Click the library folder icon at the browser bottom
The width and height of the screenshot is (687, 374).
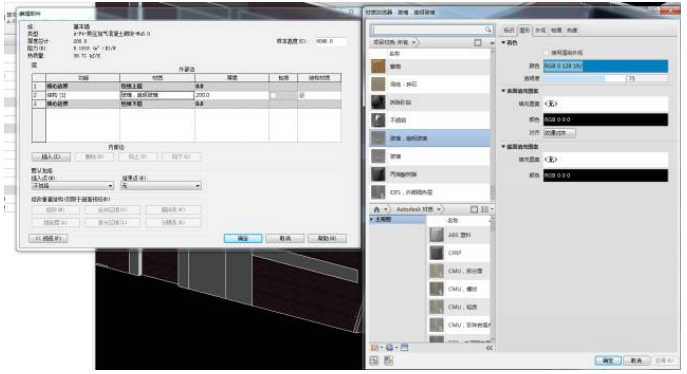tap(374, 348)
